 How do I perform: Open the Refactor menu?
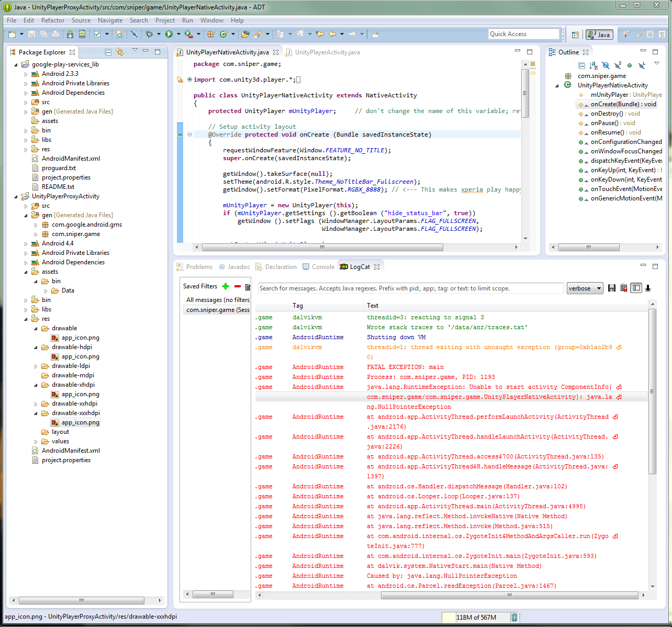pos(52,20)
